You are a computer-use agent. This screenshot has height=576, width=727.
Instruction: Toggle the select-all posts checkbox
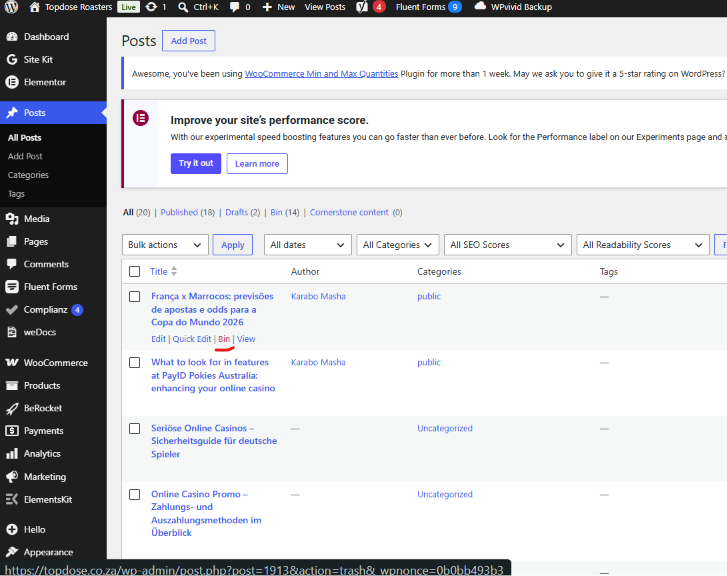[x=134, y=272]
